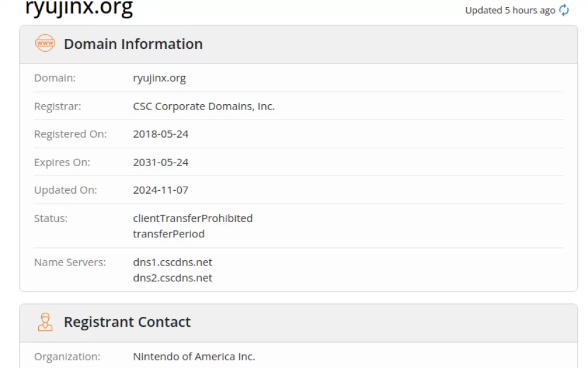Click the ryujinx.org domain value
588x368 pixels.
[159, 78]
